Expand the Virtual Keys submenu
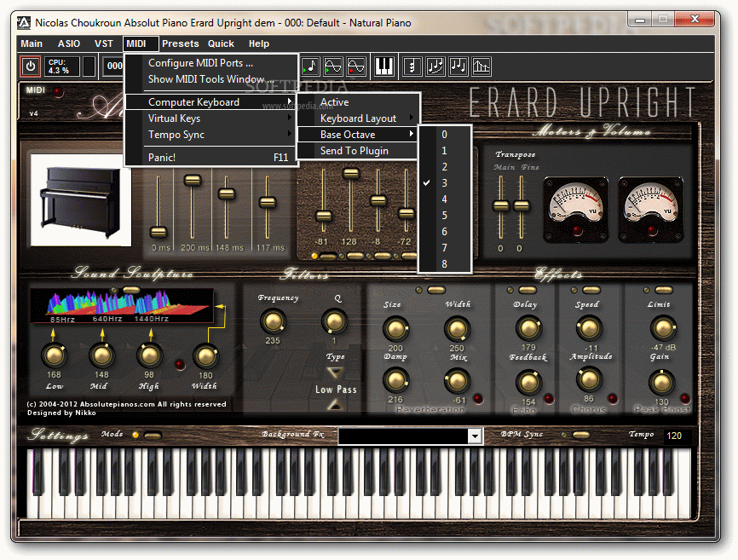The height and width of the screenshot is (560, 738). [210, 118]
